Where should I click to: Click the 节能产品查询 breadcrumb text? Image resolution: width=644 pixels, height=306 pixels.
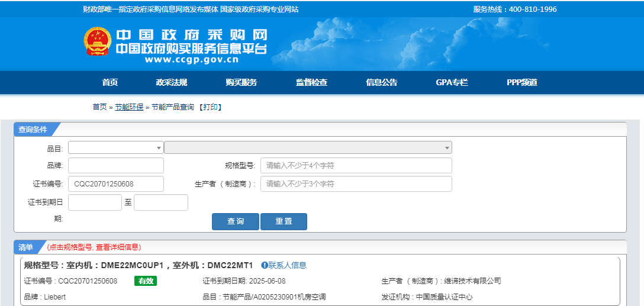click(172, 107)
